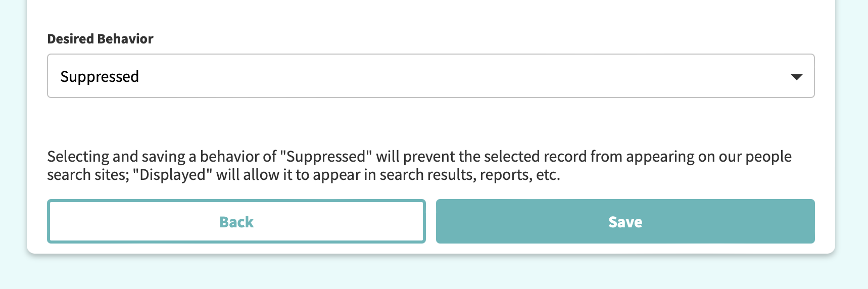Screen dimensions: 868x289
Task: Select the "Suppressed" value text in the combo box
Action: [x=100, y=76]
